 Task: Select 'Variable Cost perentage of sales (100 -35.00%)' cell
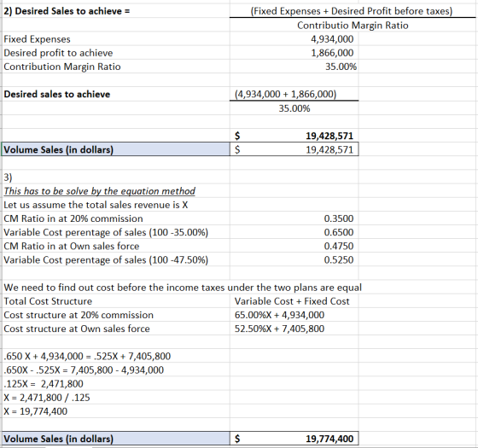click(x=116, y=232)
